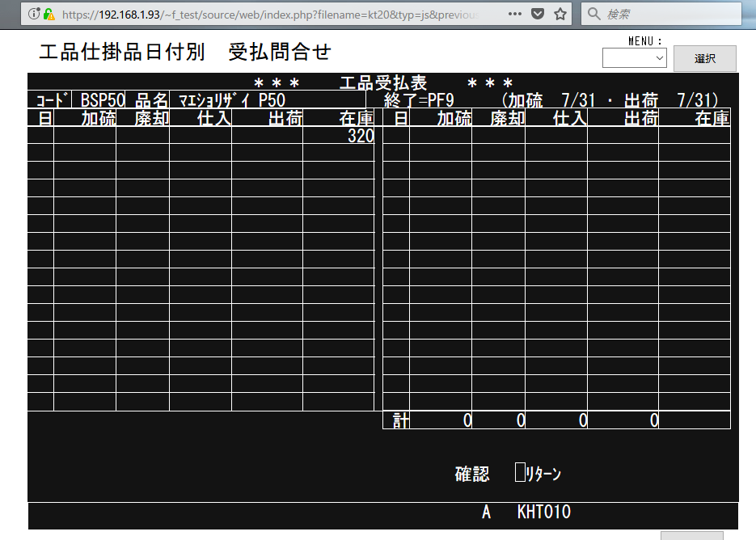Click the 品名 value マエショリザイ P50
This screenshot has height=540, width=756.
coord(232,100)
